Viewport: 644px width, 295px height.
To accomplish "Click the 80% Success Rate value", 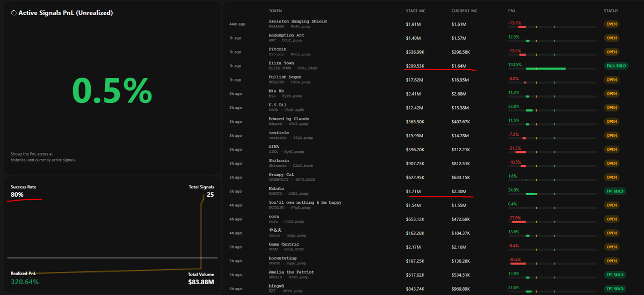I will point(17,195).
